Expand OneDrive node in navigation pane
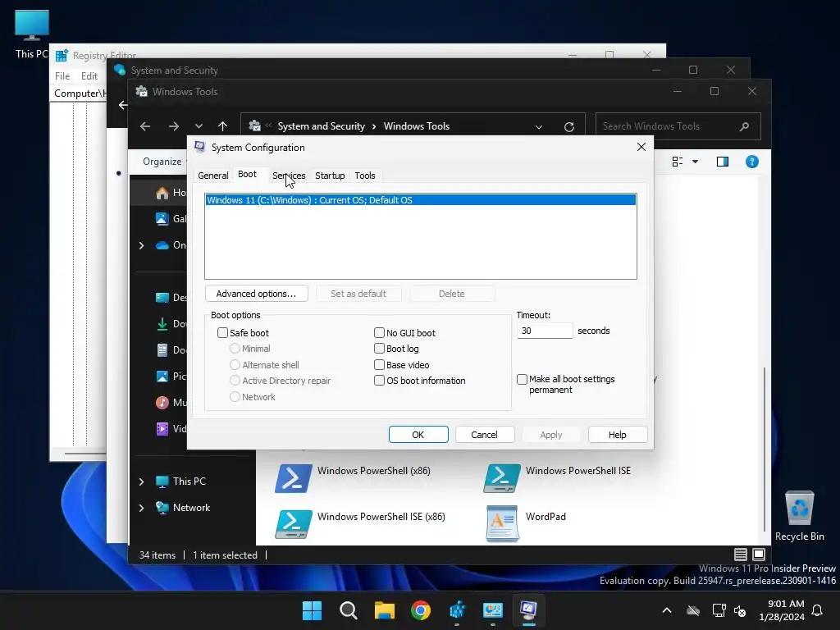 tap(141, 245)
